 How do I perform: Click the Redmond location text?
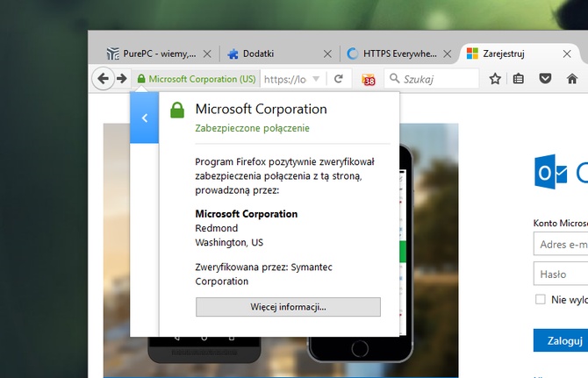click(217, 228)
